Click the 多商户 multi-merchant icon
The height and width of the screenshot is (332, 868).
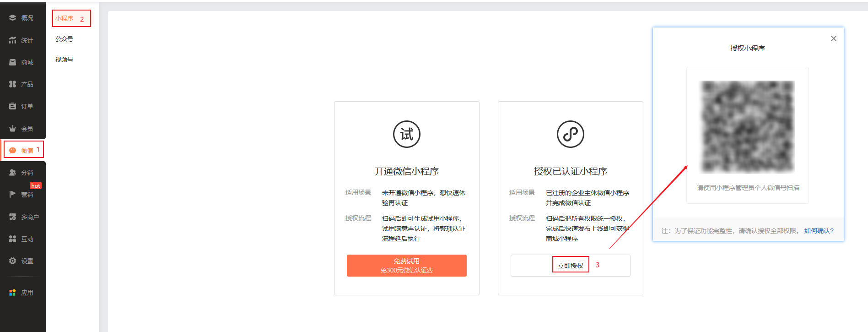[12, 217]
